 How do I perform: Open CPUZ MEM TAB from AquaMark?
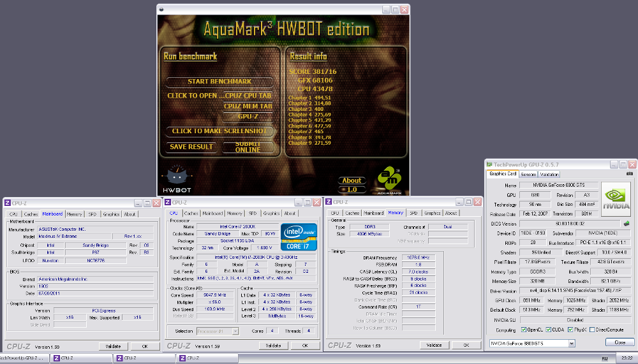(x=248, y=106)
